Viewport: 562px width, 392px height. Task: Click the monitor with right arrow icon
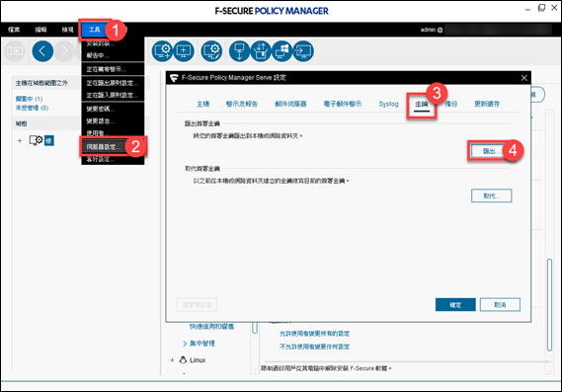tap(303, 51)
